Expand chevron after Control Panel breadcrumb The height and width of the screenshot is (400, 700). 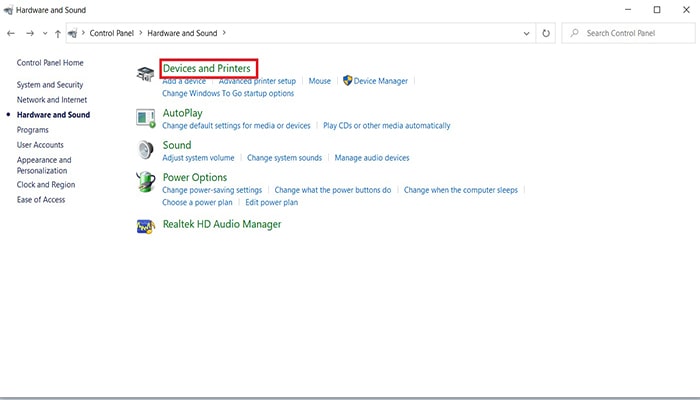pyautogui.click(x=141, y=33)
